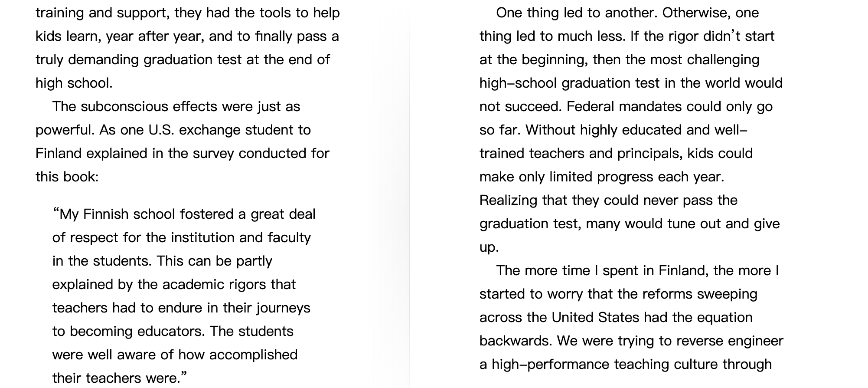Click the center divider between the two pages

(410, 194)
